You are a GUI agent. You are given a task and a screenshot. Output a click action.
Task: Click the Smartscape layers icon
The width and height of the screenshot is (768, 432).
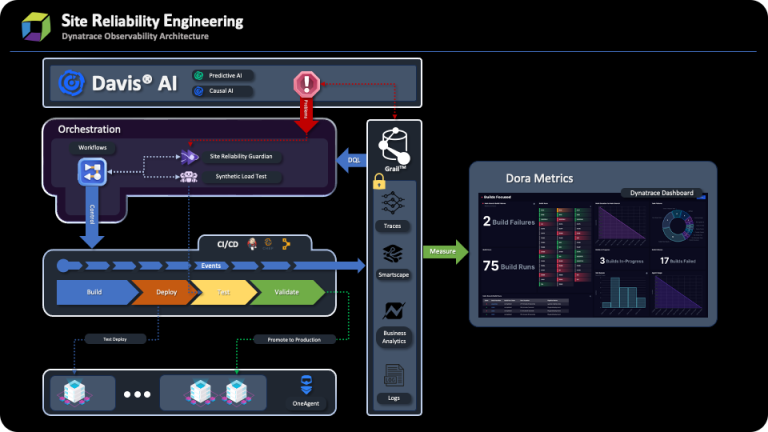click(394, 254)
